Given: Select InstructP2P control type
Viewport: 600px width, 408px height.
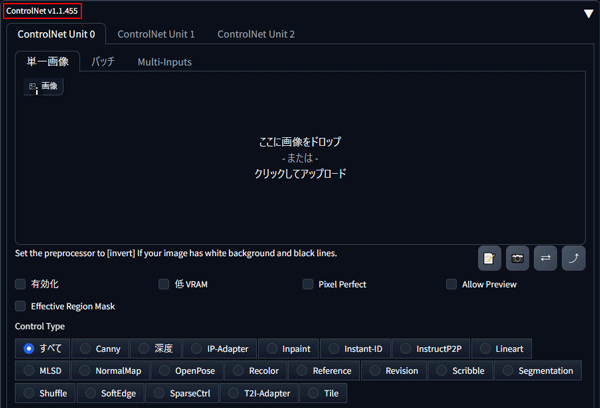Looking at the screenshot, I should coord(431,349).
